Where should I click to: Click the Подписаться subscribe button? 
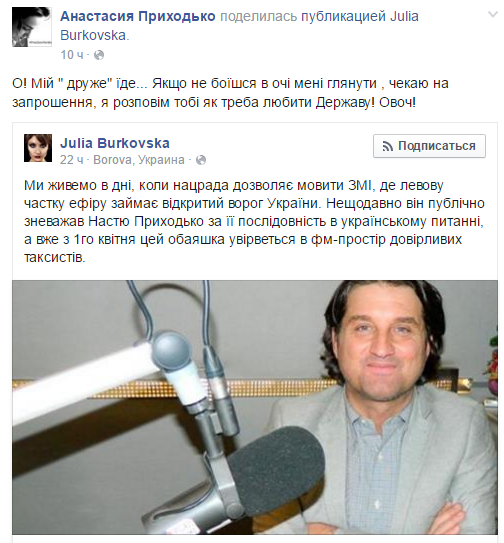[x=429, y=146]
